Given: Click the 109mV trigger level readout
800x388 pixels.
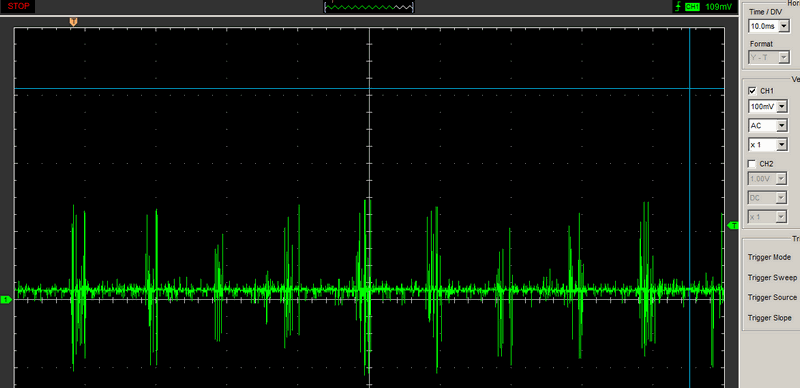Looking at the screenshot, I should [x=720, y=7].
